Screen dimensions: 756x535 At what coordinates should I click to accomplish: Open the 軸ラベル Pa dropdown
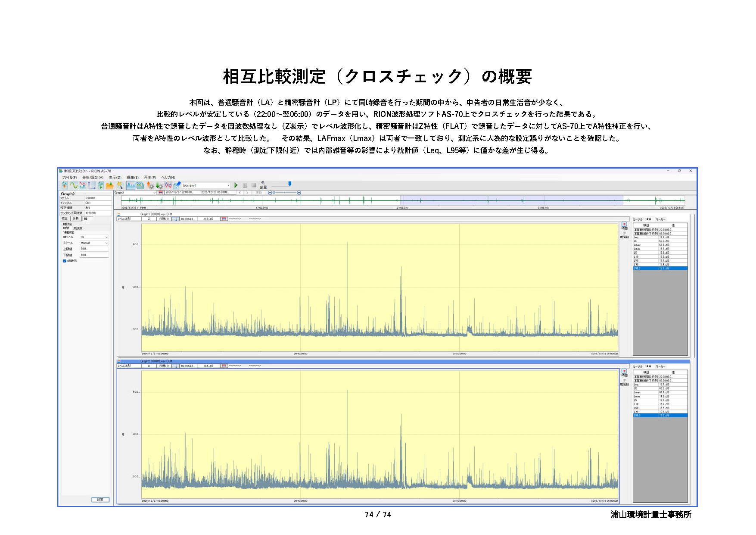[106, 237]
